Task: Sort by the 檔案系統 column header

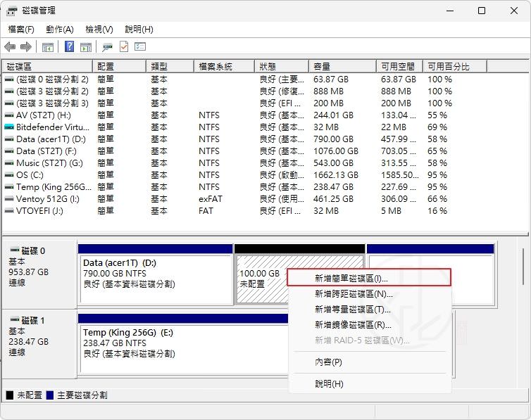Action: tap(224, 67)
